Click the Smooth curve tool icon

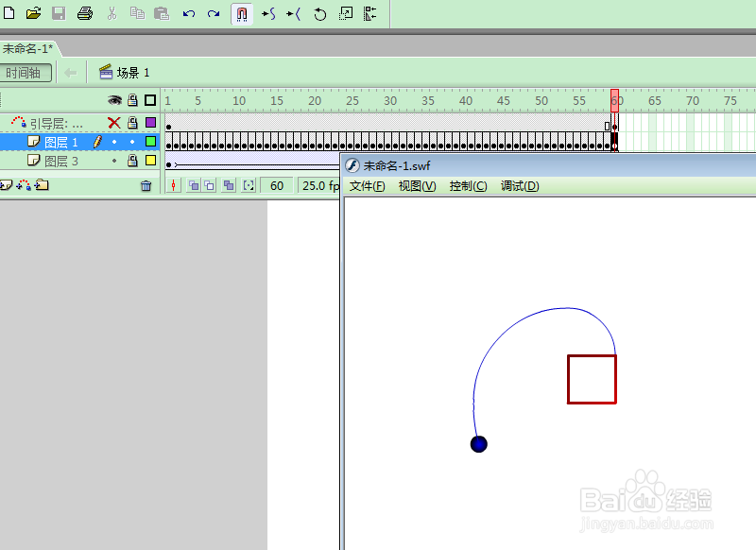click(268, 14)
